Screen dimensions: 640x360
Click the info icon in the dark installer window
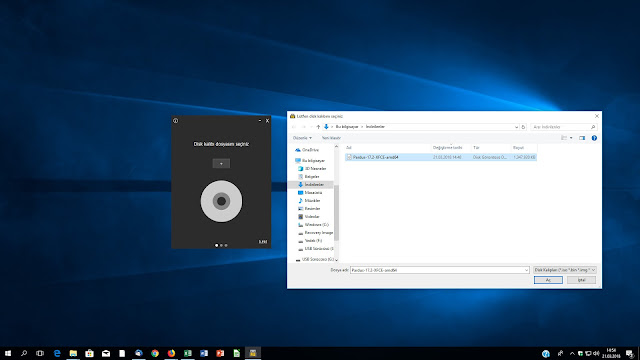[x=176, y=121]
